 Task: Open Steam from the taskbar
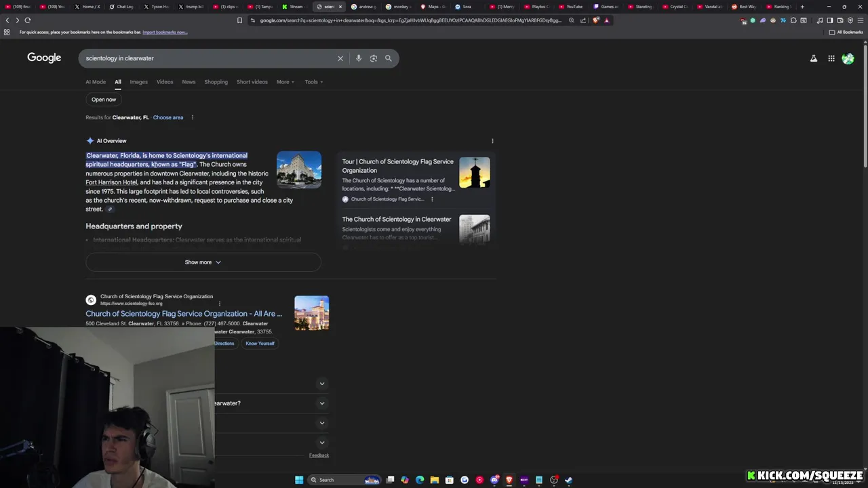tap(569, 480)
